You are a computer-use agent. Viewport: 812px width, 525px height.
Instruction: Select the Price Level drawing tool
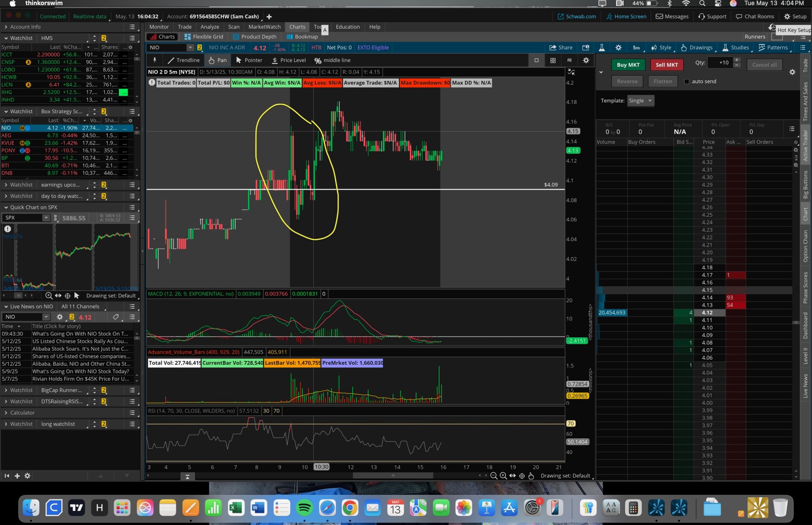click(x=289, y=60)
